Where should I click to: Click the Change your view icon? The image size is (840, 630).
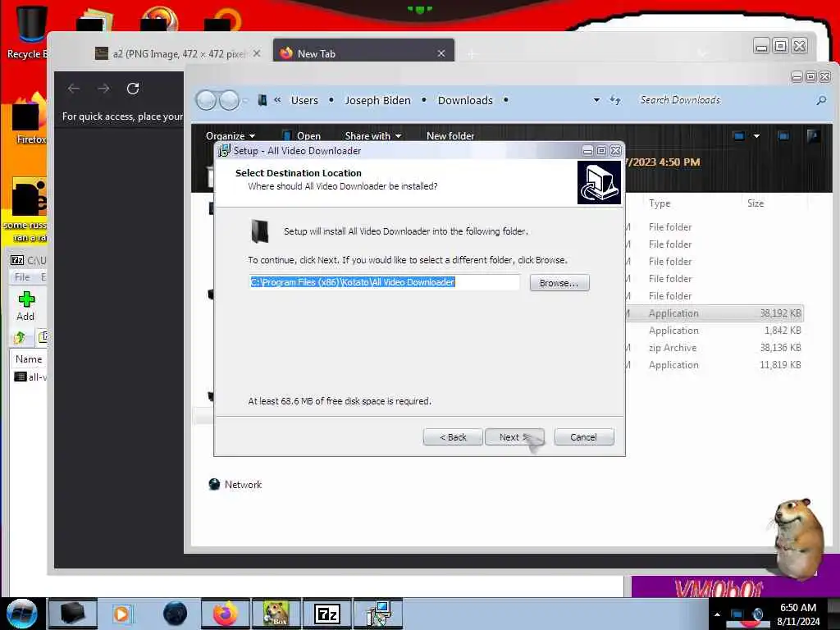739,135
